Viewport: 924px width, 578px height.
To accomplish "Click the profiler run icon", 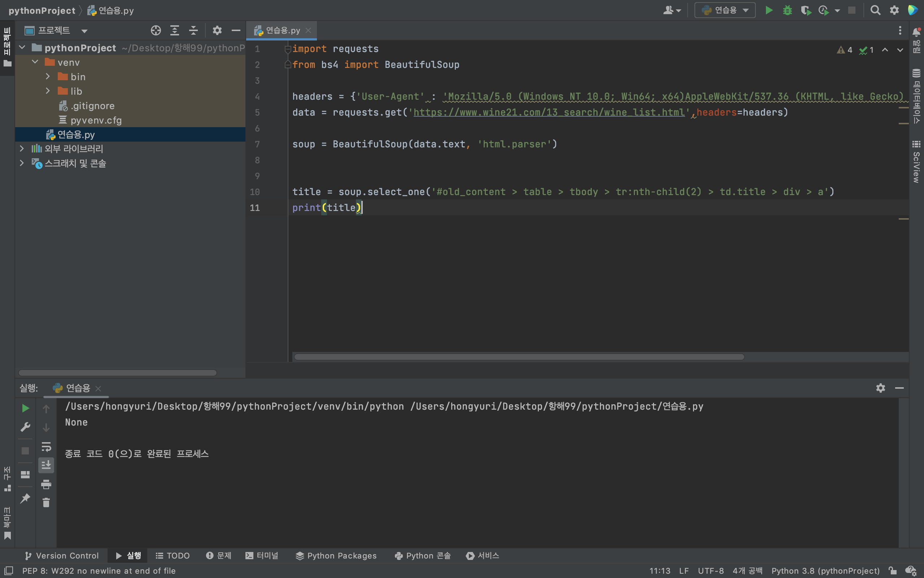I will tap(824, 10).
